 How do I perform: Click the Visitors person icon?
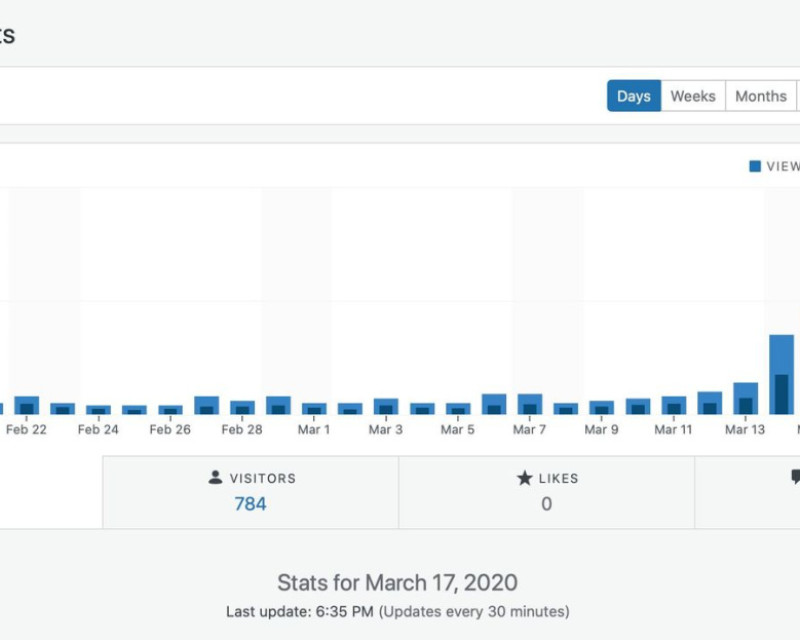pos(215,478)
